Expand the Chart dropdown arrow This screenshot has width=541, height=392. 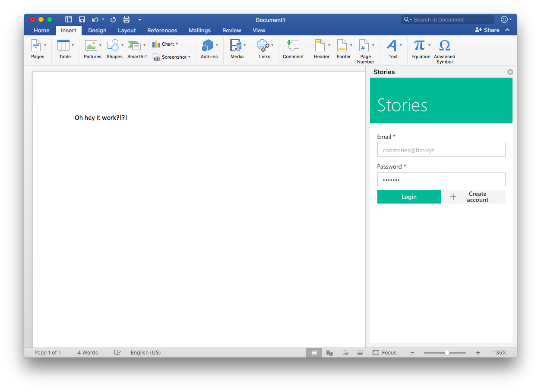177,44
